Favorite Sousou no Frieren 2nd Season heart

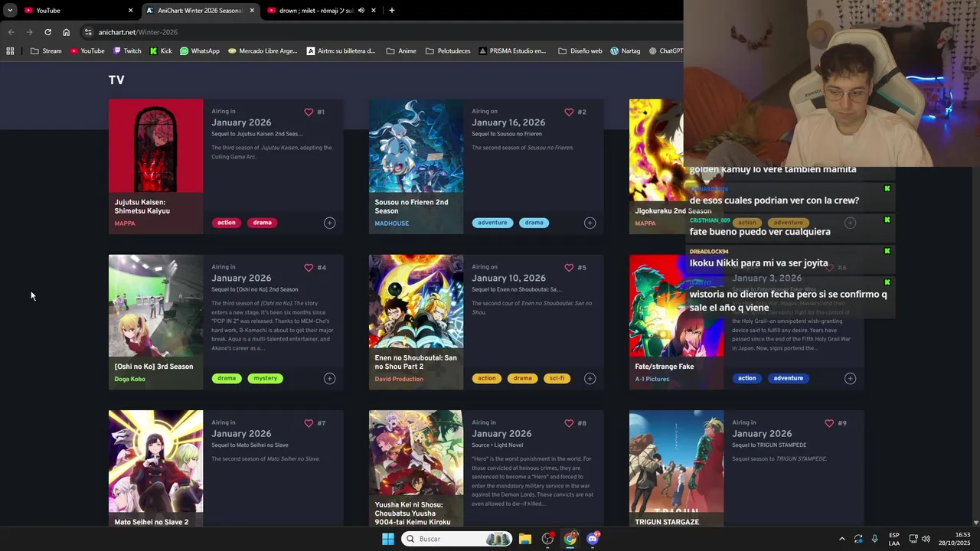[569, 112]
